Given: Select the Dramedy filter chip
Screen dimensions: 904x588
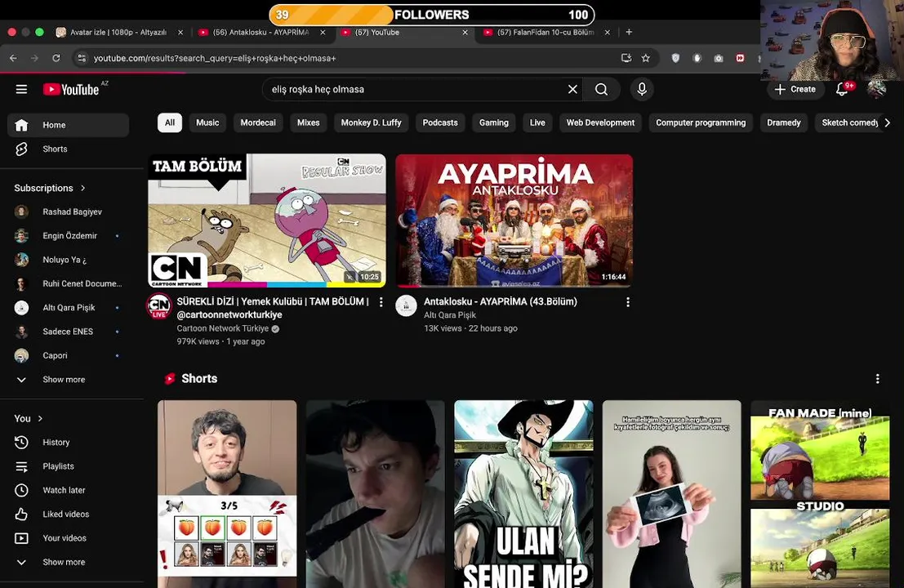Looking at the screenshot, I should (x=783, y=122).
